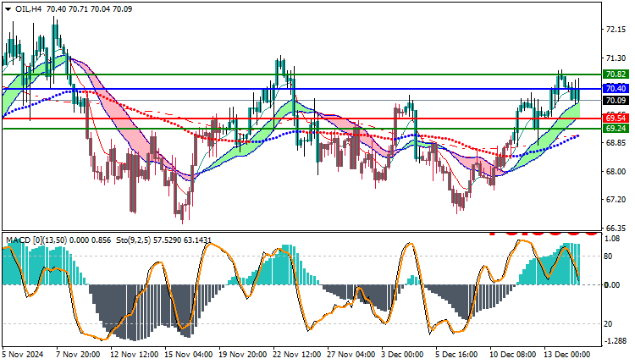
Task: Click the 66.35 price scale value
Action: pos(616,228)
